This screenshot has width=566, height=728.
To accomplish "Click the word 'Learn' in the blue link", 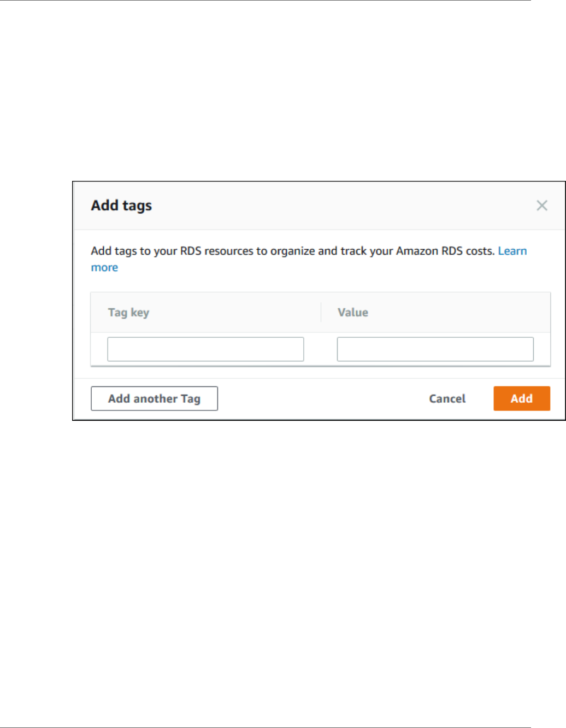I will (512, 251).
